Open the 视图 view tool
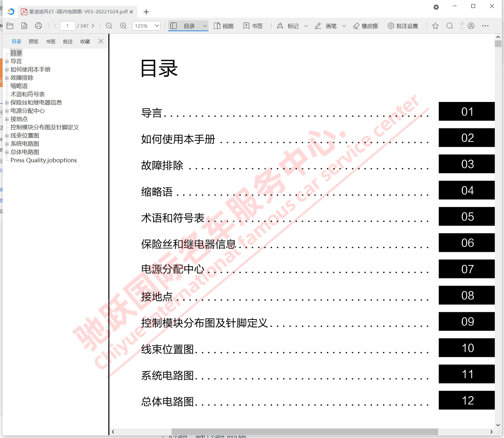The width and height of the screenshot is (504, 438). coord(223,26)
